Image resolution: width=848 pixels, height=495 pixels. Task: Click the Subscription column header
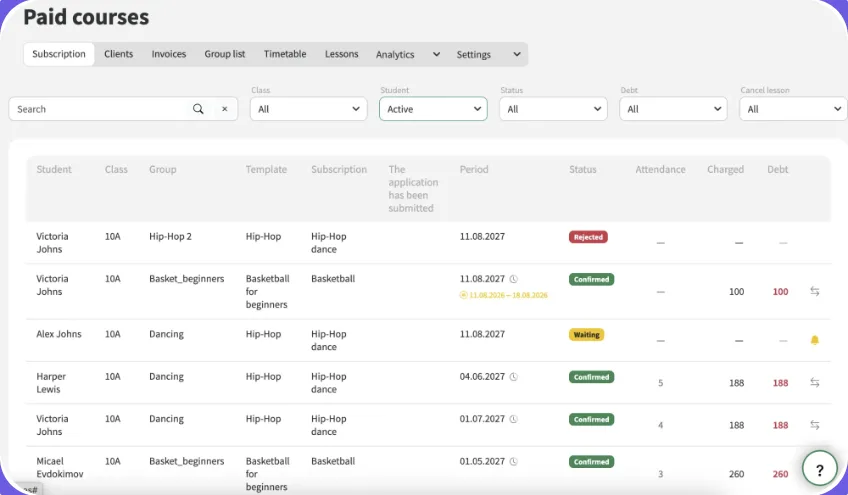click(x=339, y=169)
